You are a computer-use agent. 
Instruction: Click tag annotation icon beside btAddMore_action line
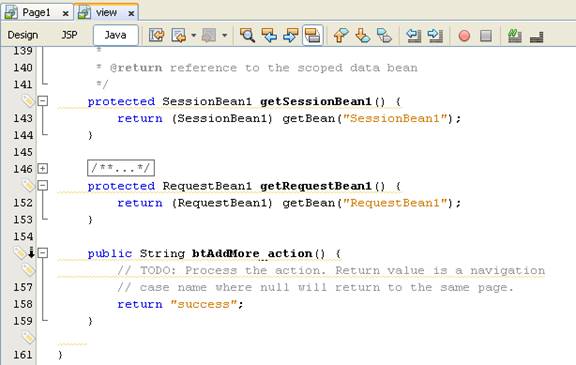click(19, 253)
